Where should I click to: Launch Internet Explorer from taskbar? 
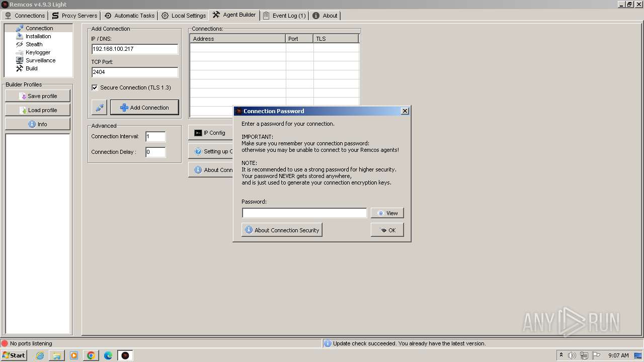(40, 355)
